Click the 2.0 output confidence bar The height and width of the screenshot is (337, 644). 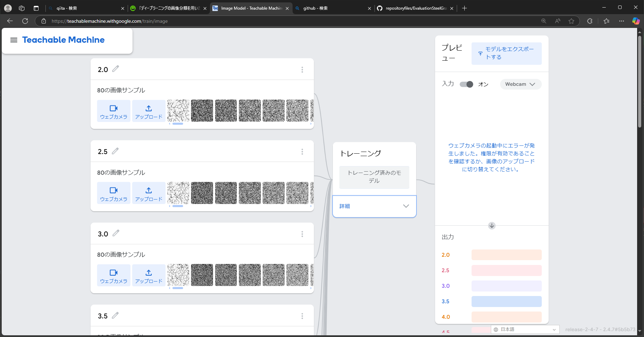tap(506, 255)
